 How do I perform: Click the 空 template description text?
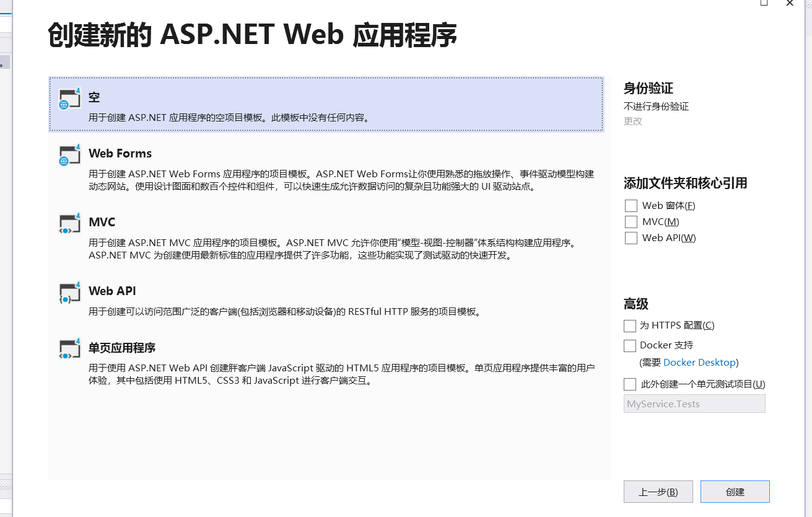pyautogui.click(x=229, y=118)
